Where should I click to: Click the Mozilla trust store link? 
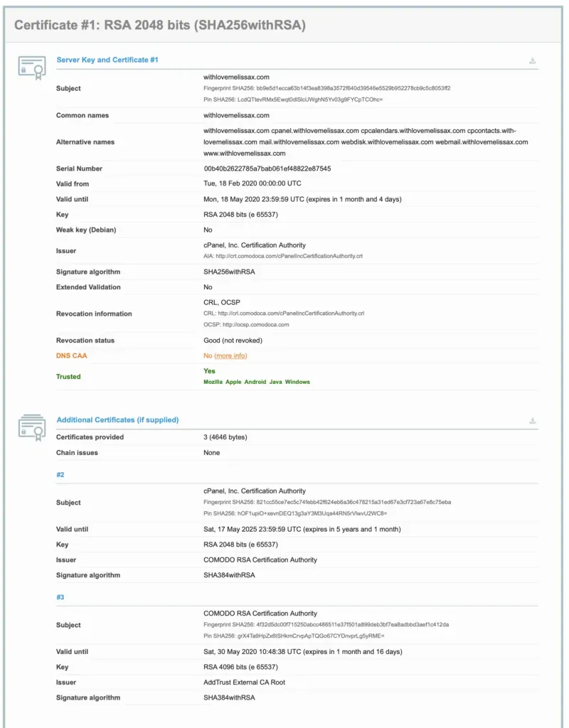[213, 382]
